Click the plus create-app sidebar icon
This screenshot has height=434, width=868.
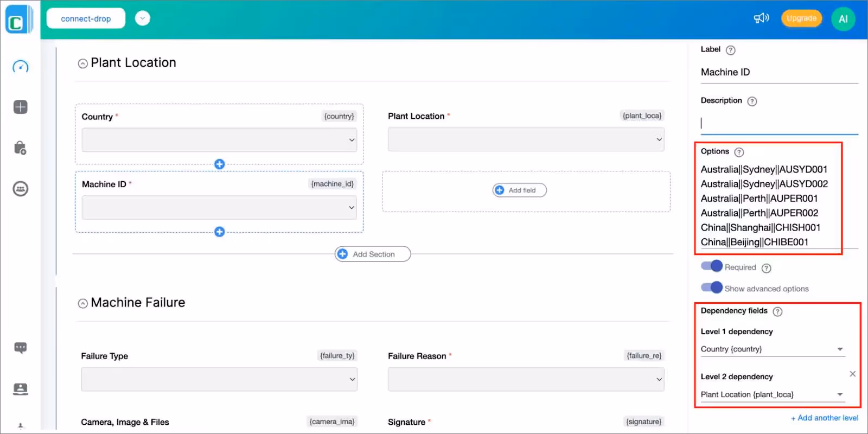20,107
